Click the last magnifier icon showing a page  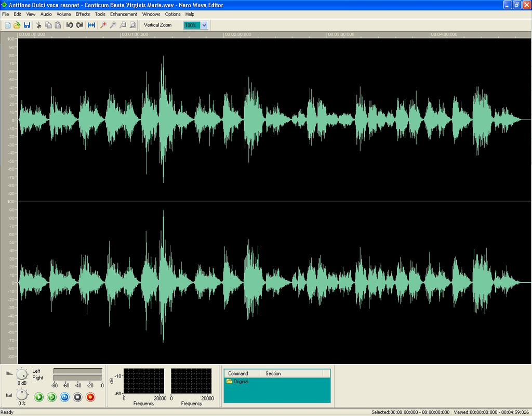click(132, 25)
